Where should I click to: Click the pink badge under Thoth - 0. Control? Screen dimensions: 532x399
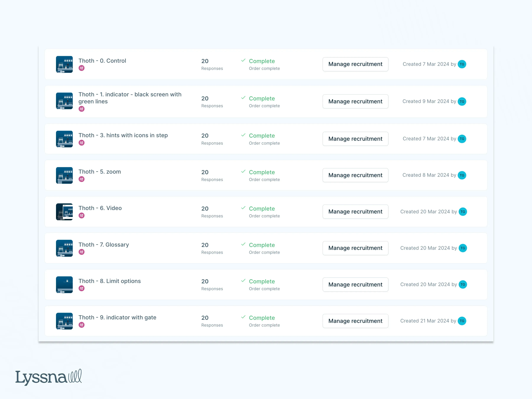click(x=82, y=68)
